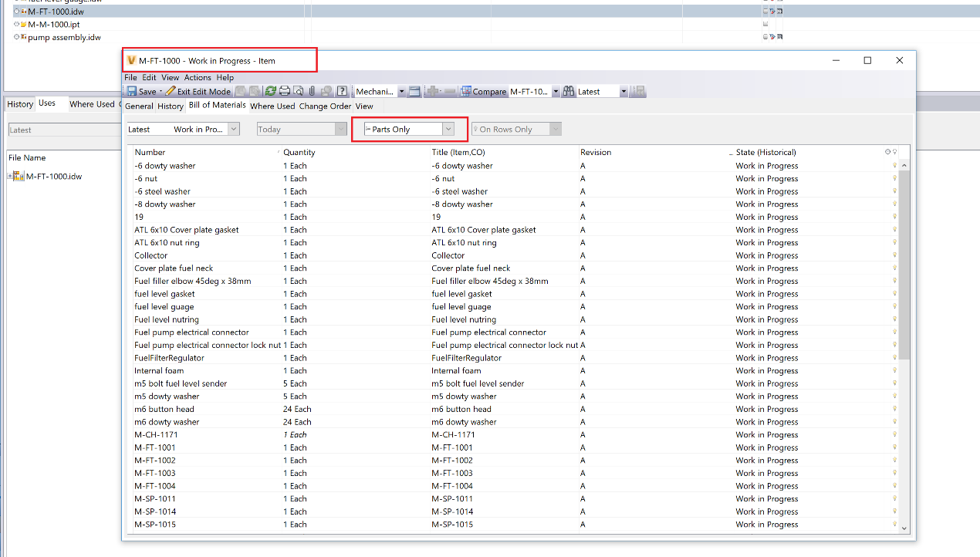Open the Help menu
The image size is (980, 557).
click(x=225, y=77)
